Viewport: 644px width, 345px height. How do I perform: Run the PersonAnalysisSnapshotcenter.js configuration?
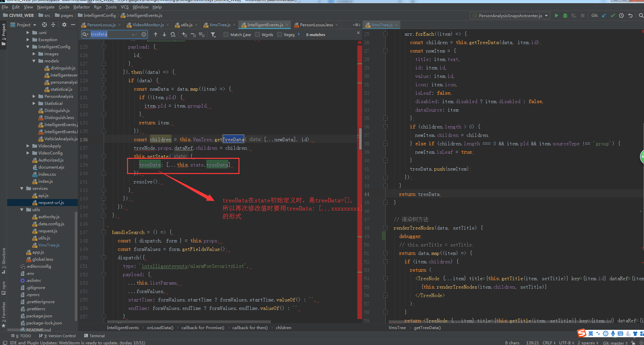(556, 16)
